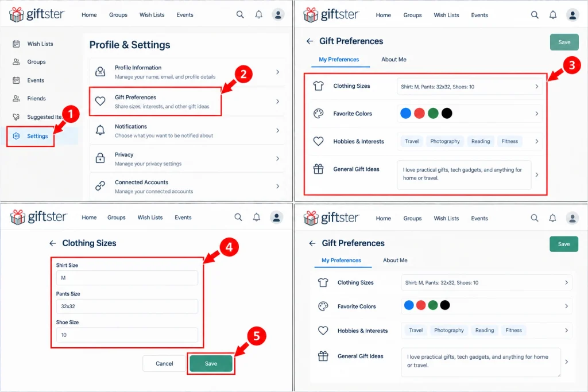Switch to About Me tab in the upper Gift Preferences panel
Screen dimensions: 588x392
click(394, 59)
